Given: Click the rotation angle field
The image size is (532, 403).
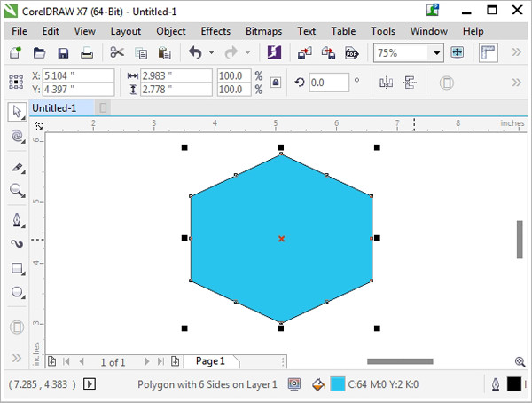Looking at the screenshot, I should click(x=329, y=83).
